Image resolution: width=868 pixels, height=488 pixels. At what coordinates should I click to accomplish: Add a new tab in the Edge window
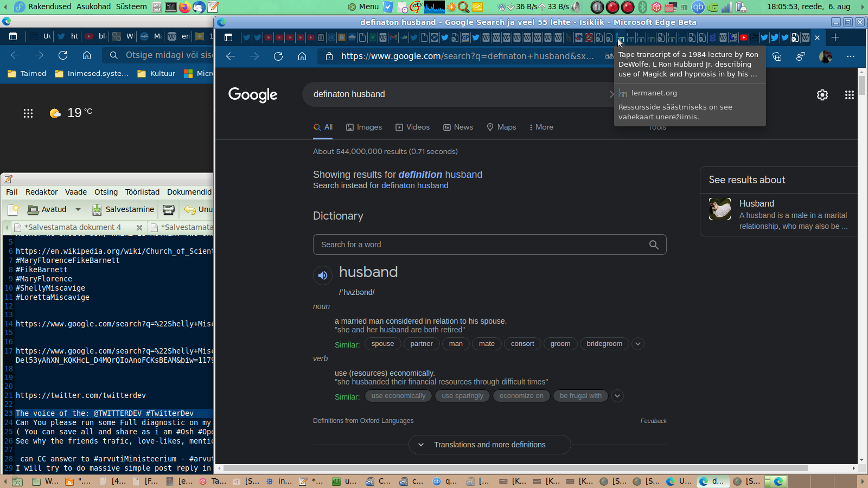[835, 37]
